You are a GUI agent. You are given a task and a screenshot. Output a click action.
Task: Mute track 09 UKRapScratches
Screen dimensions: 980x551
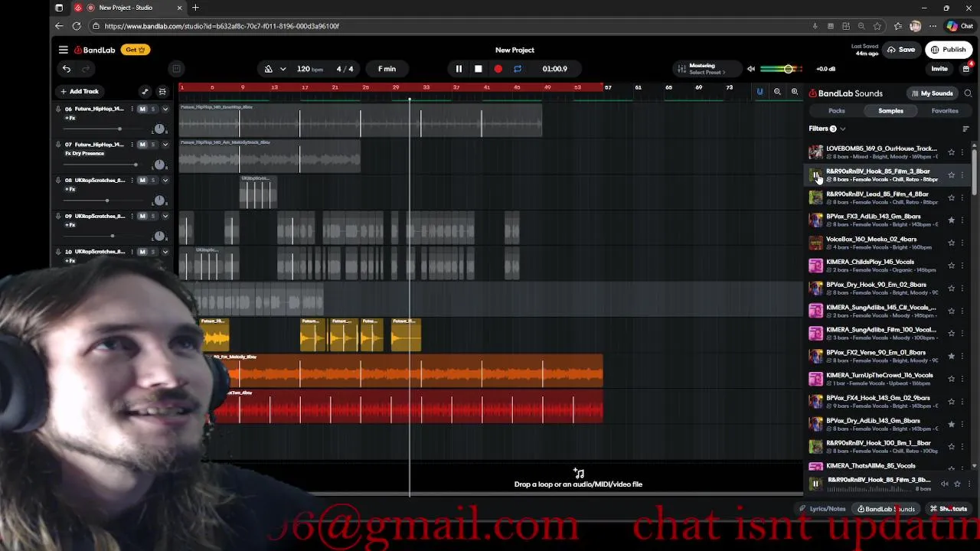point(142,217)
